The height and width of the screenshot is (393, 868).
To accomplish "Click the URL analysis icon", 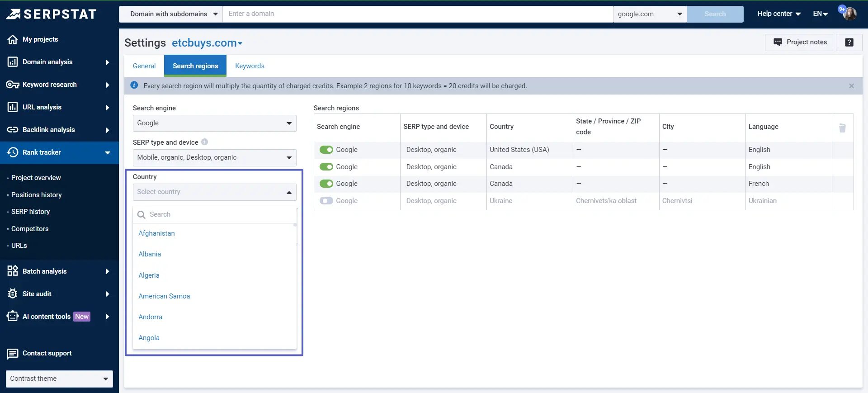I will pos(13,107).
